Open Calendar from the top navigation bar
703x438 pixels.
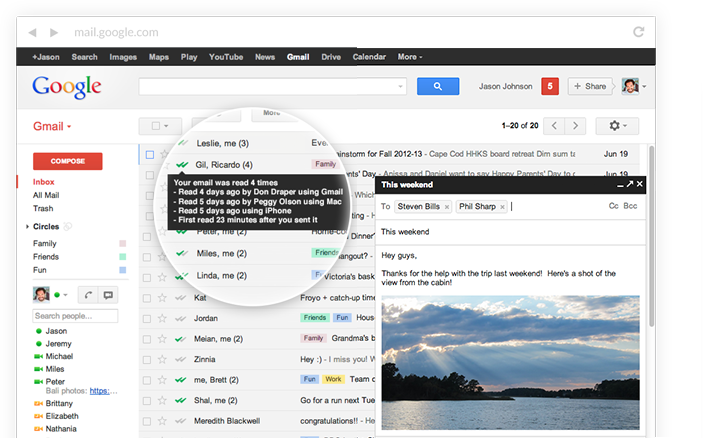tap(369, 57)
